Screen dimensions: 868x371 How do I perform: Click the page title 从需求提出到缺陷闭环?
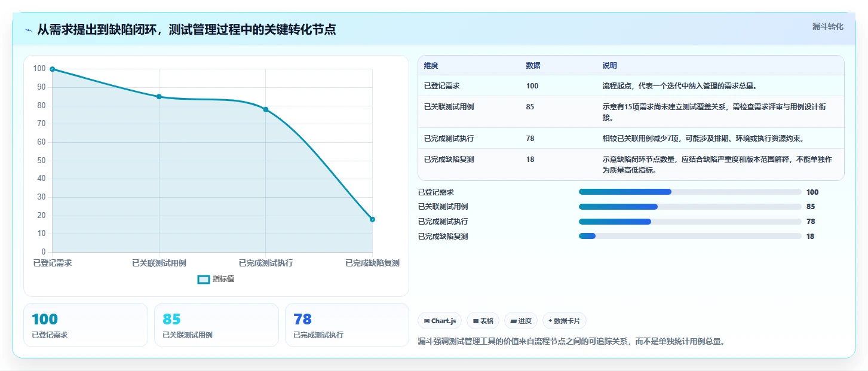(x=186, y=30)
